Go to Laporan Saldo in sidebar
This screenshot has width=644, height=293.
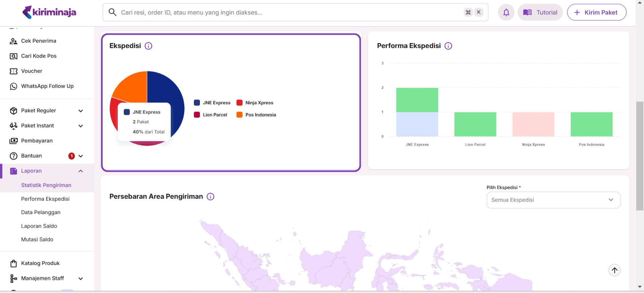tap(39, 226)
